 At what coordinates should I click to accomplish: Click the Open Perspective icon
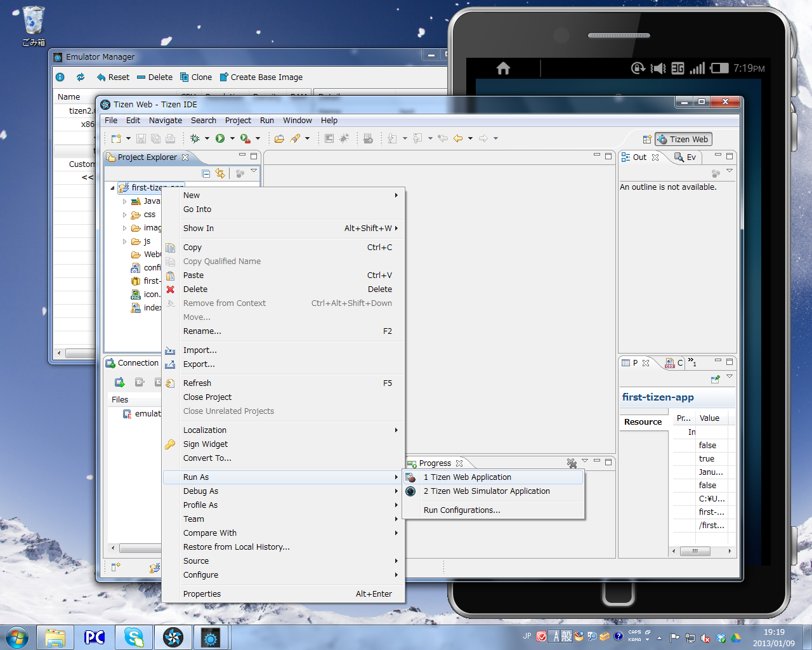click(647, 140)
